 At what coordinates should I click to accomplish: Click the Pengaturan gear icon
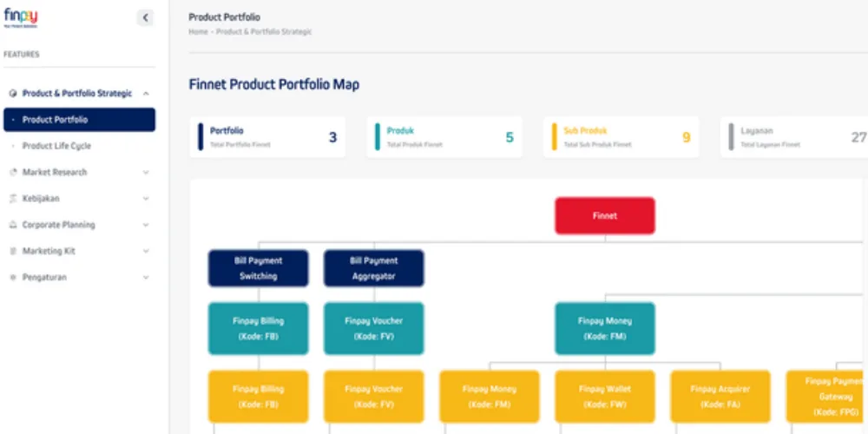13,278
